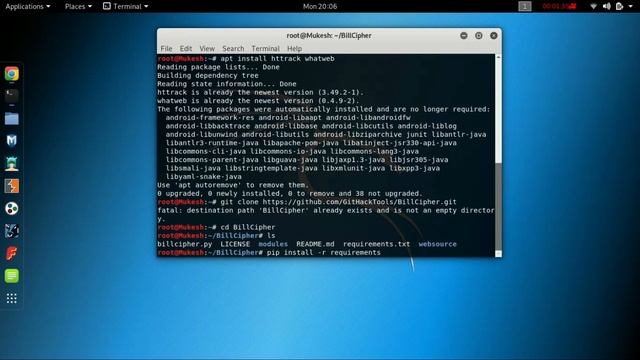
Task: Open the Maltego dock icon
Action: pyautogui.click(x=12, y=209)
